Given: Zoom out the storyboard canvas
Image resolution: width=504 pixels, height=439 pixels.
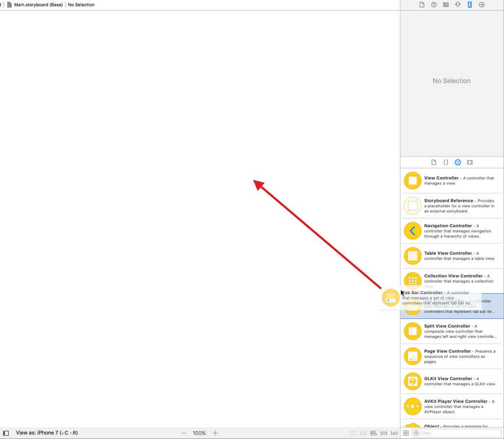Looking at the screenshot, I should tap(184, 433).
